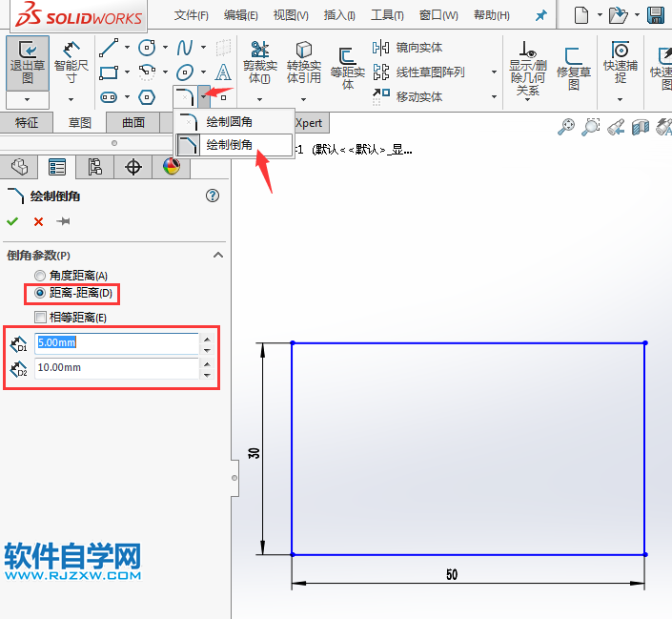Open the File (文件) menu
672x619 pixels.
pyautogui.click(x=192, y=15)
